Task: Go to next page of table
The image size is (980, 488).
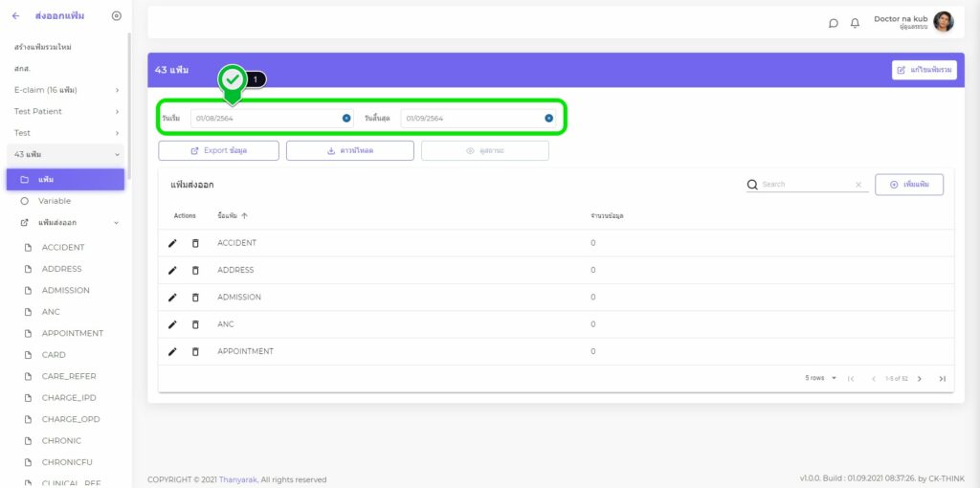Action: click(920, 378)
